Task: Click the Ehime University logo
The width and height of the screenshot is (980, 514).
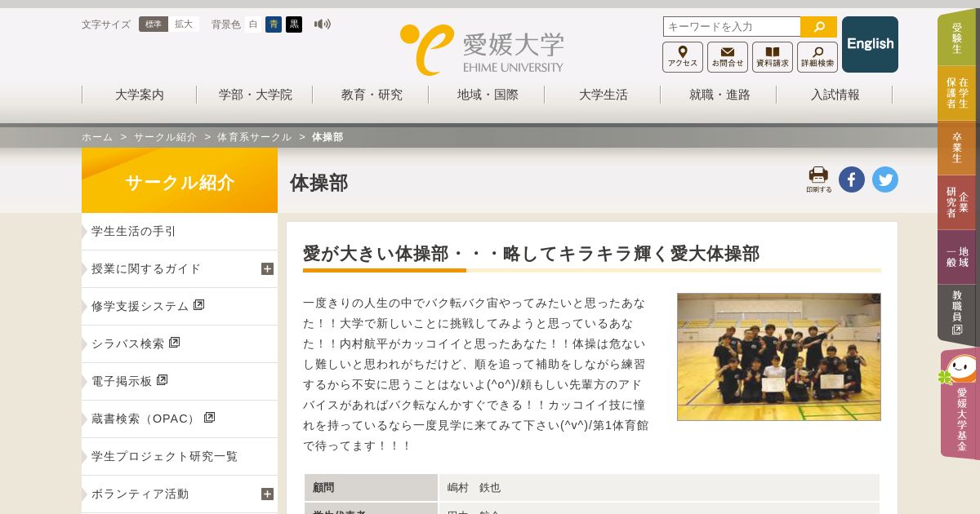Action: pyautogui.click(x=482, y=48)
